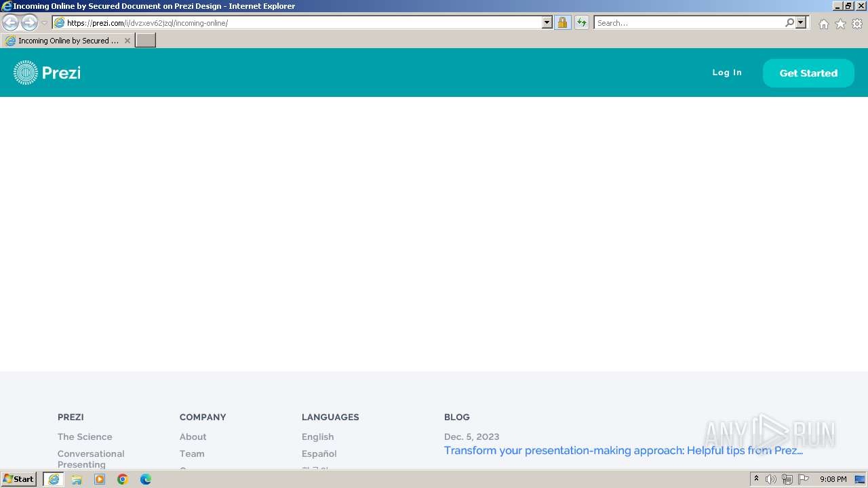Select English language link
868x488 pixels.
pos(317,436)
